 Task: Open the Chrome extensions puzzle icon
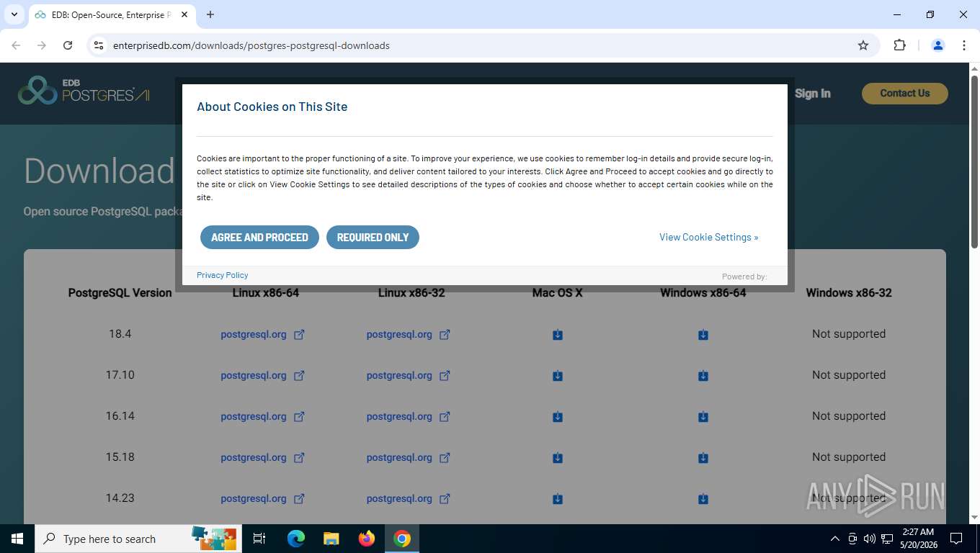[899, 45]
